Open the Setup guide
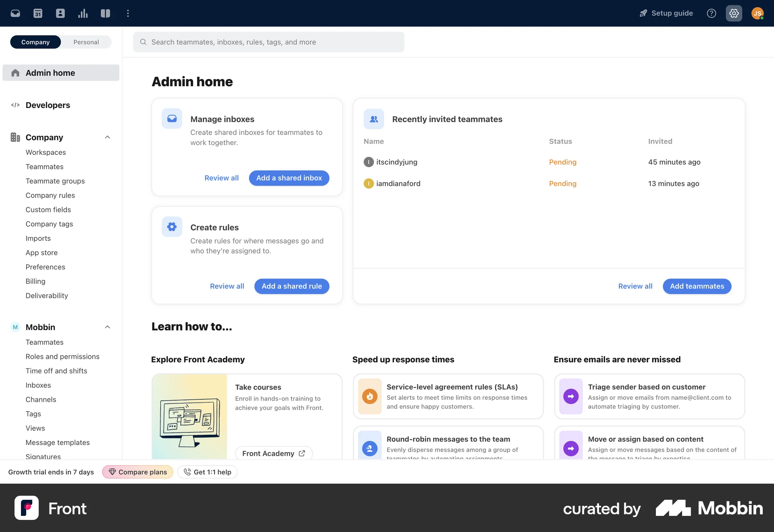 coord(665,13)
